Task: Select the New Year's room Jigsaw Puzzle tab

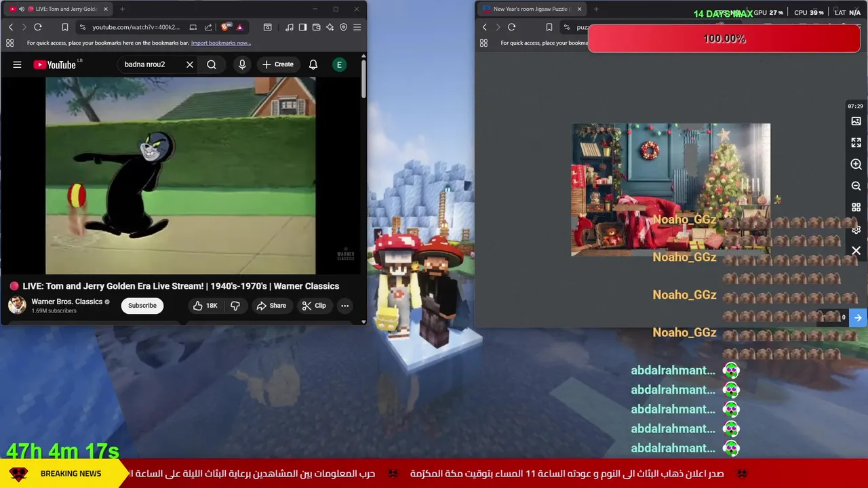Action: point(531,9)
